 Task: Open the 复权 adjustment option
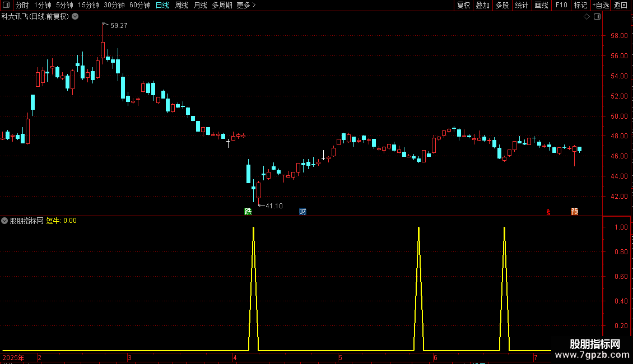tap(463, 5)
